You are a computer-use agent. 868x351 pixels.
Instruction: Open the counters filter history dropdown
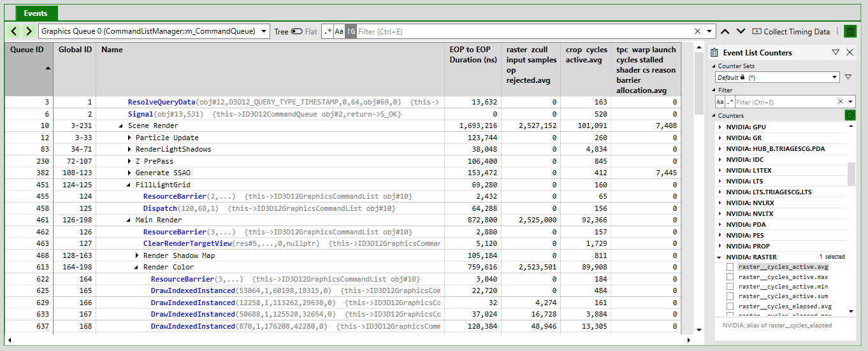pos(851,102)
